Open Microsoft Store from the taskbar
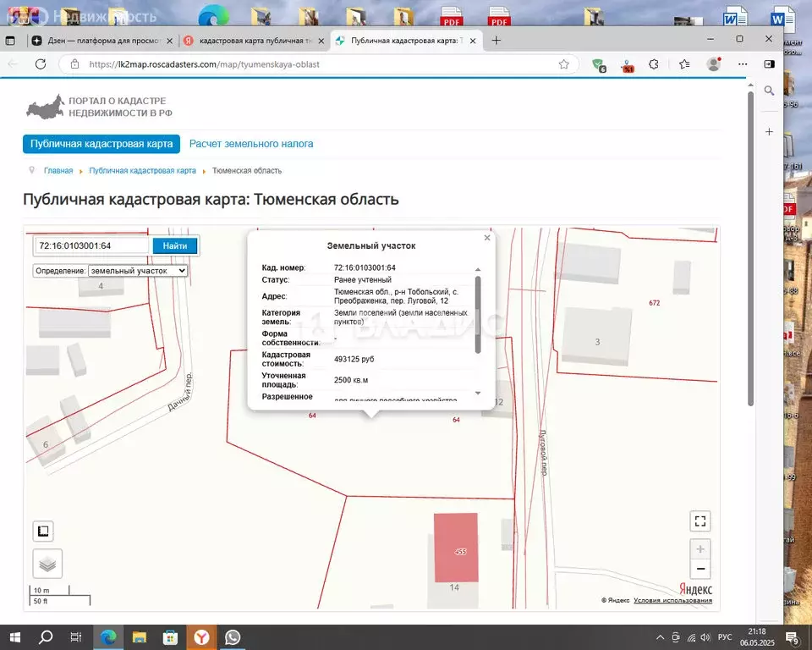The width and height of the screenshot is (812, 650). [x=170, y=637]
